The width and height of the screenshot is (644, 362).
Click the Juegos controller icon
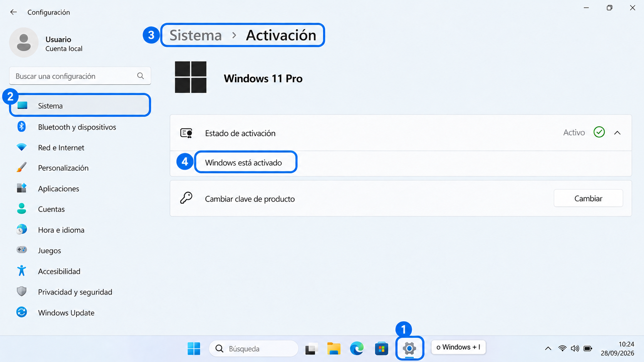pyautogui.click(x=22, y=250)
